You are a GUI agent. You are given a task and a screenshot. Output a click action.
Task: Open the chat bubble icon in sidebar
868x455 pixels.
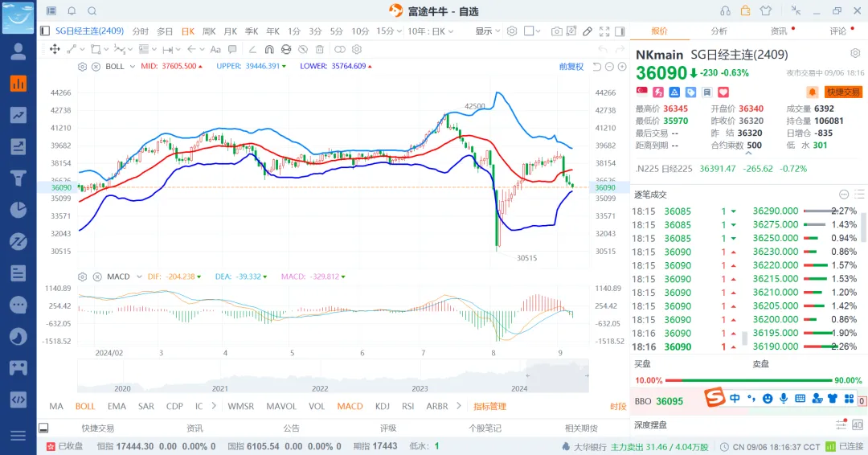18,305
